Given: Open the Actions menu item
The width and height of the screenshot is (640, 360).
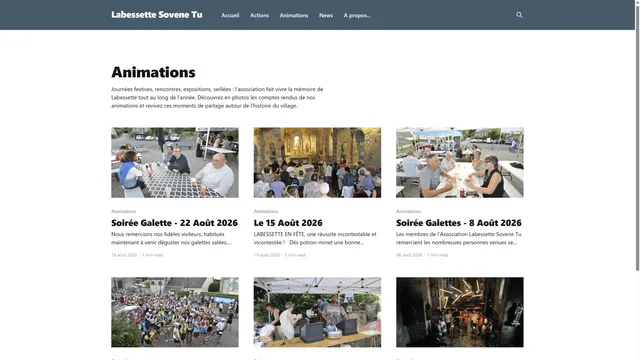Looking at the screenshot, I should 259,16.
